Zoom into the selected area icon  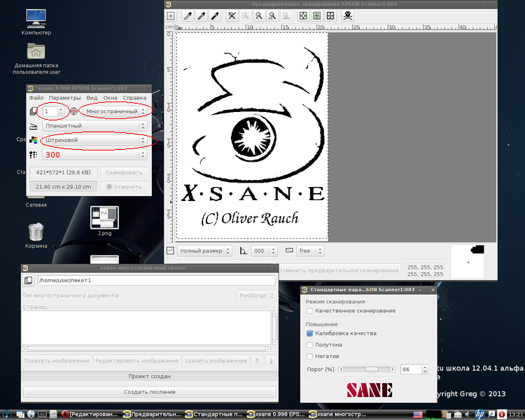pyautogui.click(x=272, y=15)
